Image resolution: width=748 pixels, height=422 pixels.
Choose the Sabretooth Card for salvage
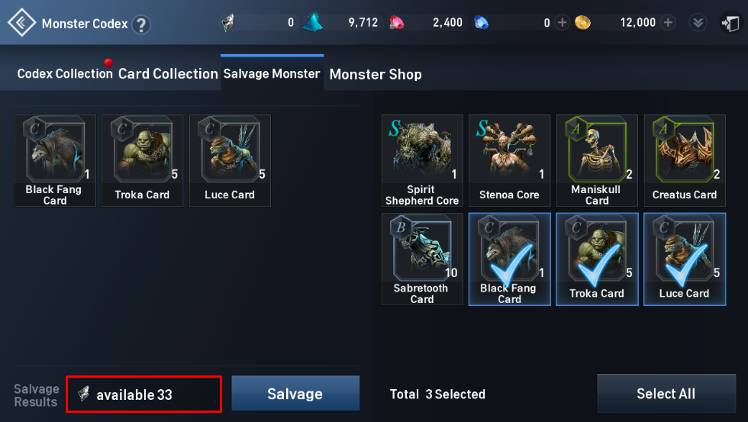422,259
